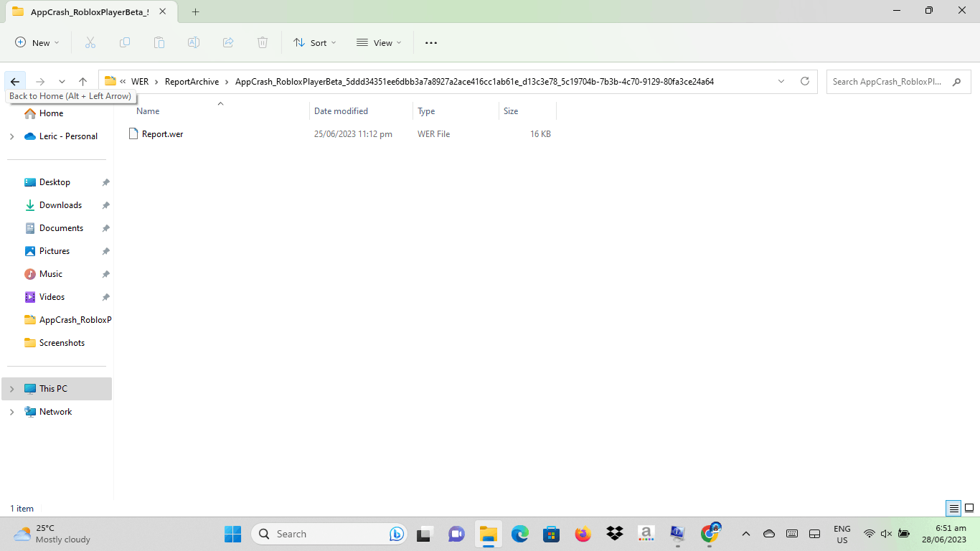Open the Report.wer file

164,133
